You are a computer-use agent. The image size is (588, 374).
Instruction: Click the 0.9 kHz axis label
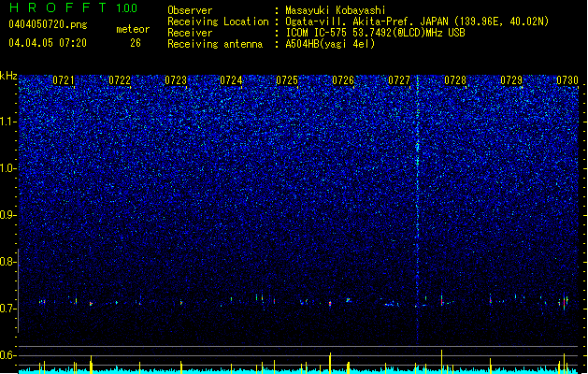click(x=7, y=215)
